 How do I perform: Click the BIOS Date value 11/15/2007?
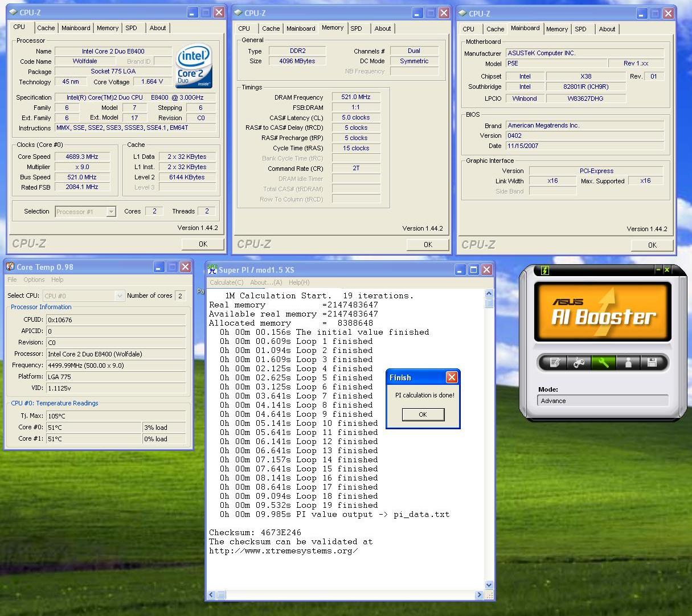point(585,146)
